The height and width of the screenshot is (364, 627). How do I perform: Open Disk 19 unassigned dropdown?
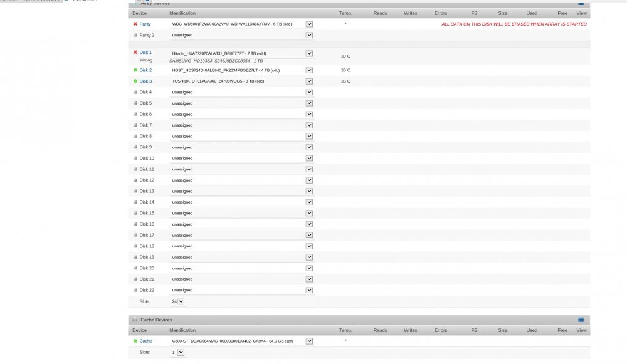point(241,257)
